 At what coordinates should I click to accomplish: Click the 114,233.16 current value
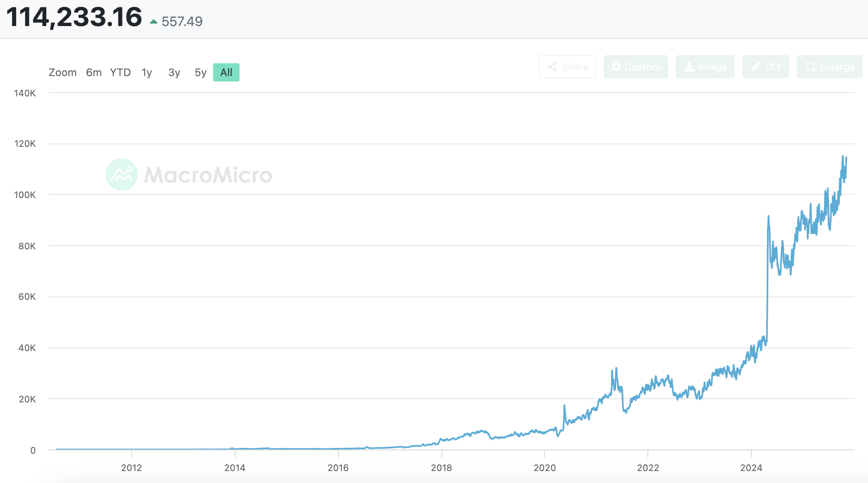click(74, 17)
